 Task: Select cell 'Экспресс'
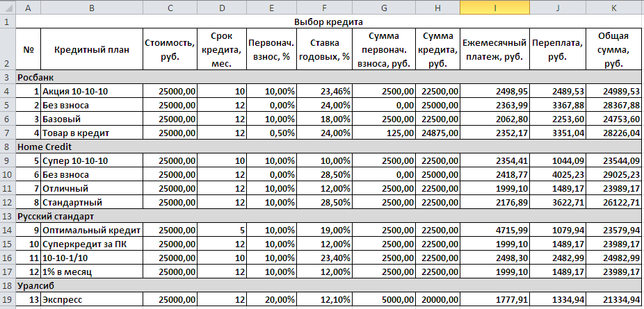tap(91, 300)
